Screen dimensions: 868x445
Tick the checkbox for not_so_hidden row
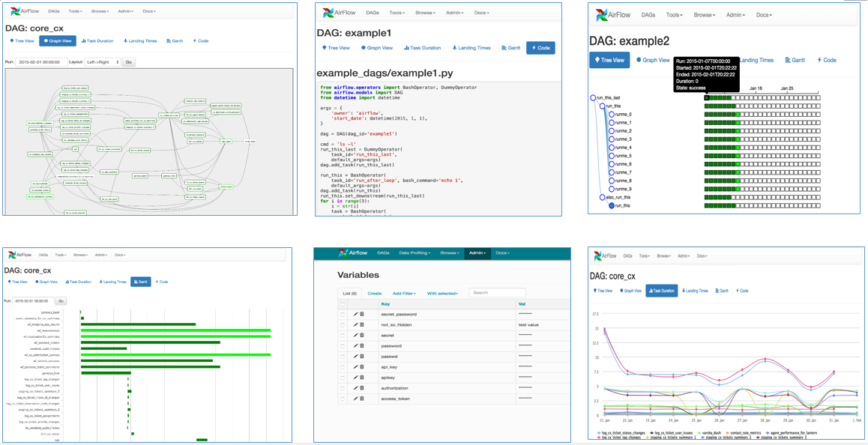tap(342, 324)
